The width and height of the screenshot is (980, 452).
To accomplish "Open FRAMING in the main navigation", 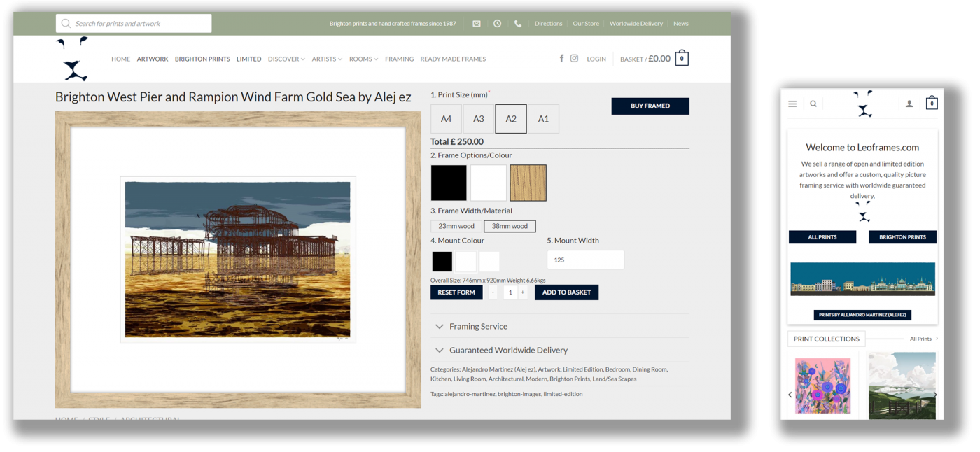I will [x=399, y=59].
